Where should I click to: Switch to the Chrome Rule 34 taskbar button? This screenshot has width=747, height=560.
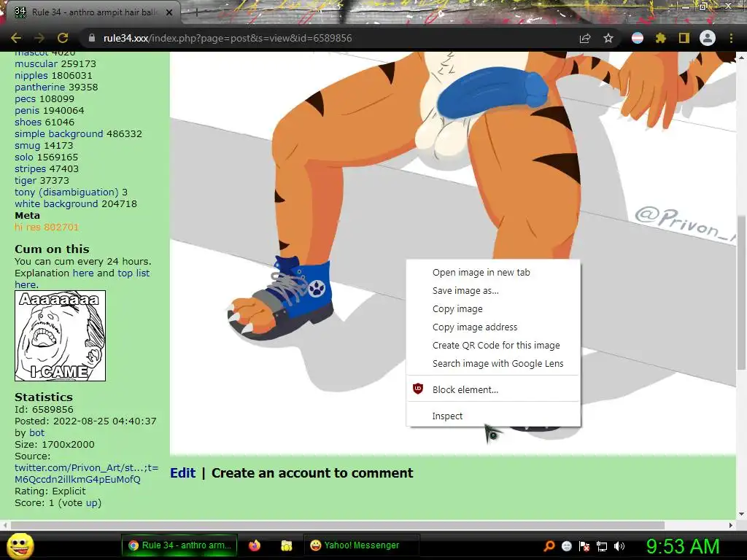[x=179, y=545]
